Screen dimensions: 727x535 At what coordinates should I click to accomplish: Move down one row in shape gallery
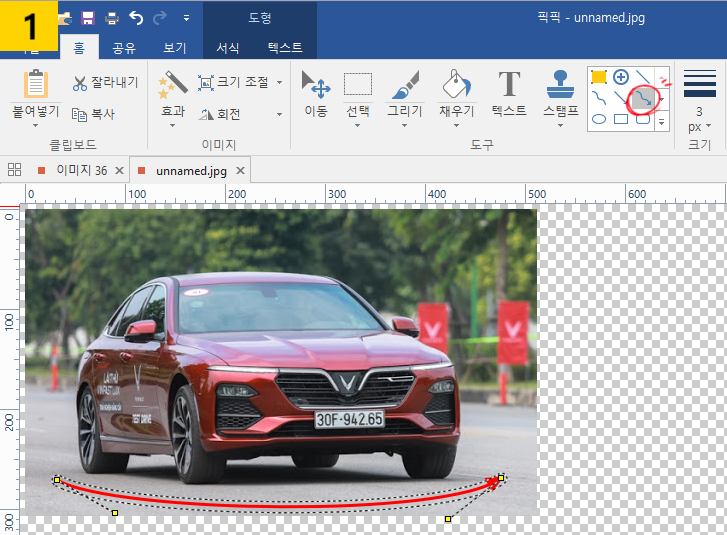[662, 99]
